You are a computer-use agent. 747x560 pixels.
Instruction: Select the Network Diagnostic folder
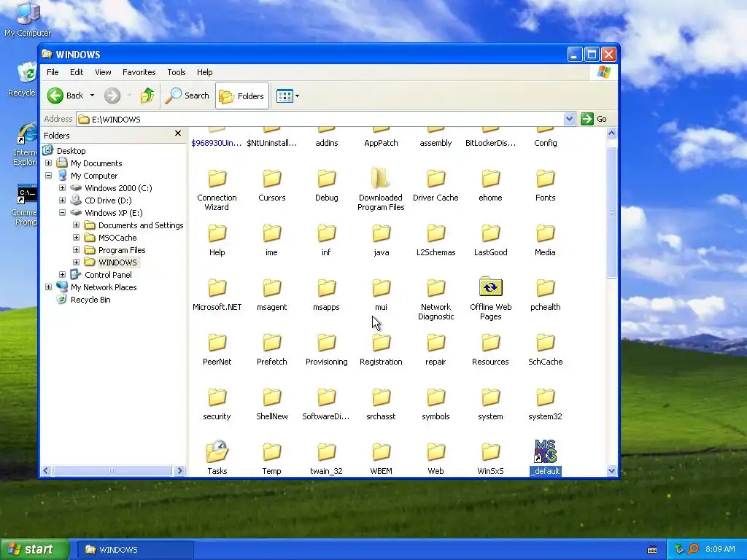(436, 299)
